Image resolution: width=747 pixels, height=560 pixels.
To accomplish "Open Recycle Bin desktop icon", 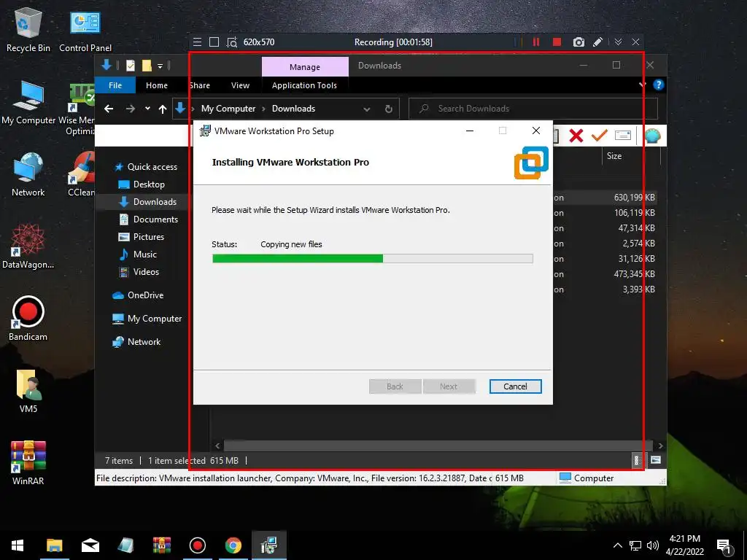I will pyautogui.click(x=28, y=30).
